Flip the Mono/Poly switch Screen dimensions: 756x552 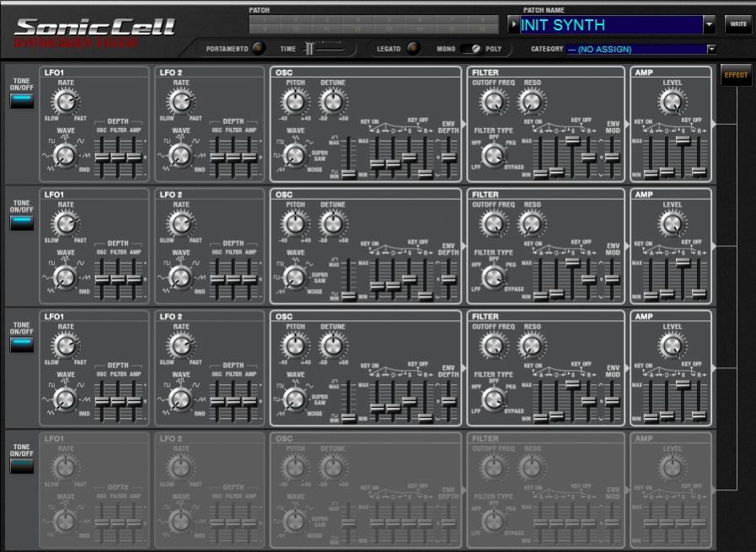(470, 49)
